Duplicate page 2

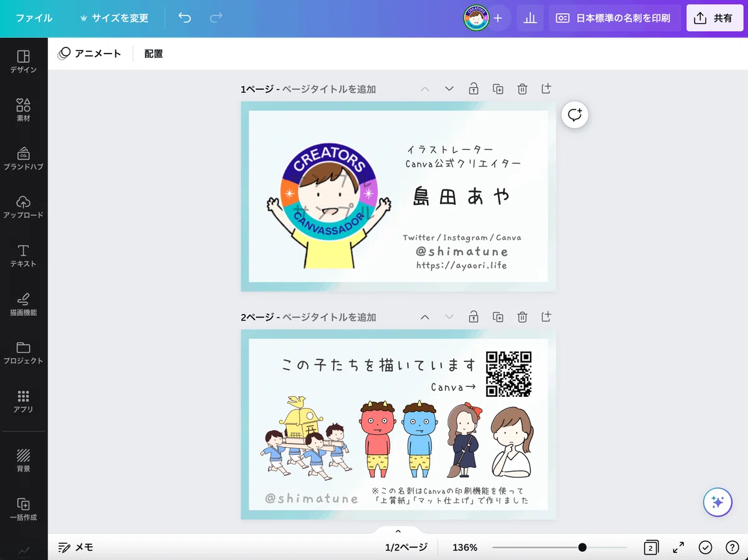[x=498, y=316]
